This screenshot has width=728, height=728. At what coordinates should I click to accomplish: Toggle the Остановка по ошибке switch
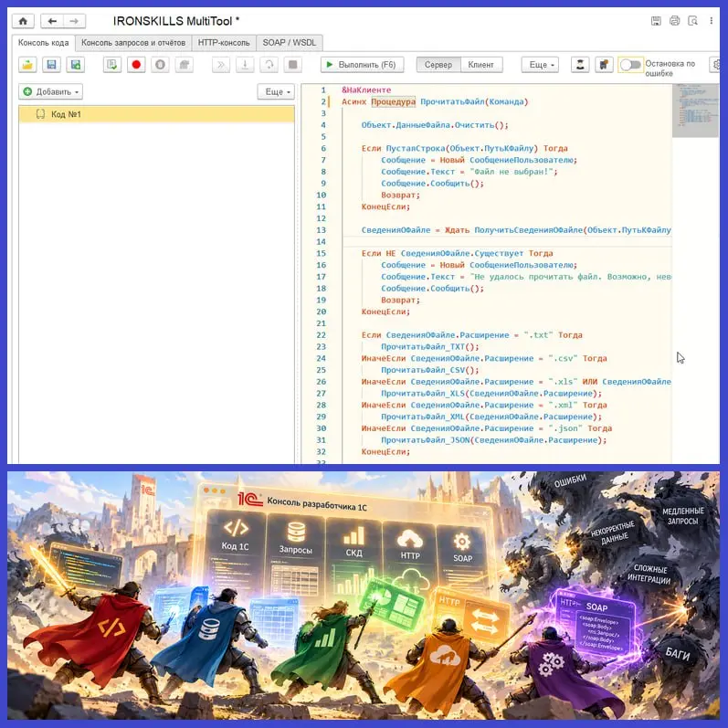pyautogui.click(x=630, y=65)
